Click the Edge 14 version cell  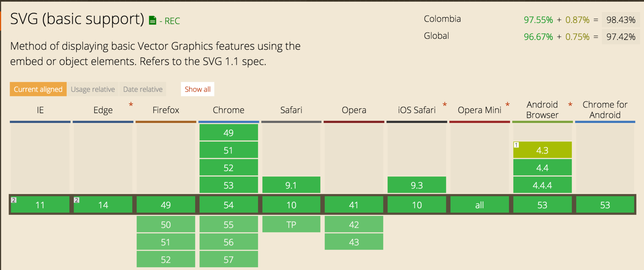103,205
